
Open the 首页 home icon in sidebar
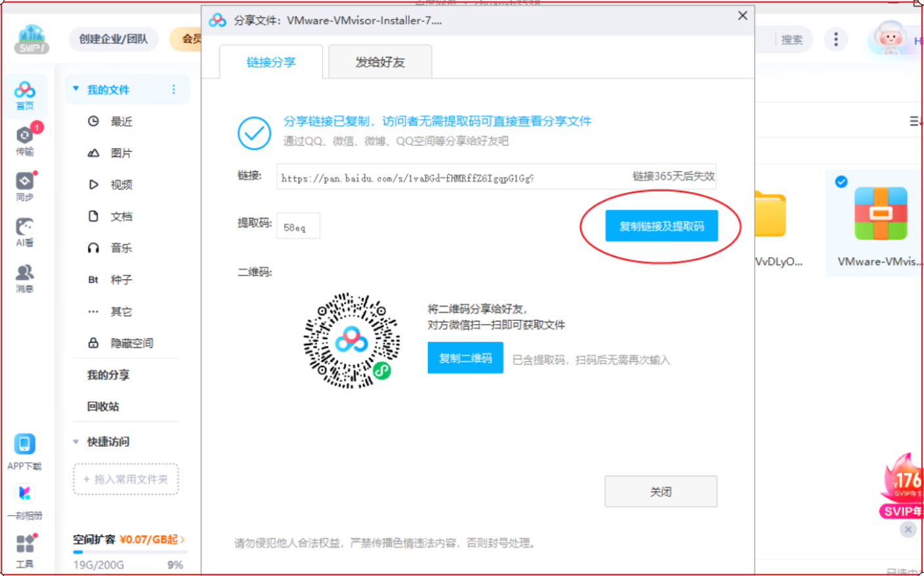click(x=25, y=95)
